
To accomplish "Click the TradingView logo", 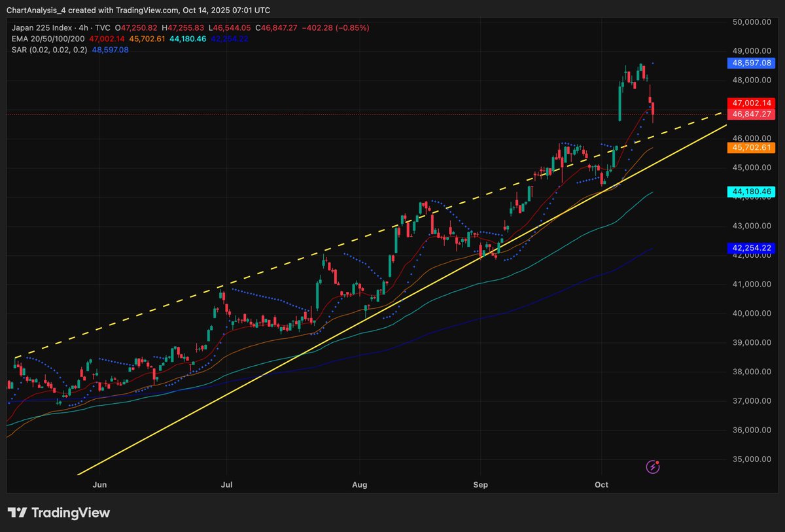I will (59, 513).
